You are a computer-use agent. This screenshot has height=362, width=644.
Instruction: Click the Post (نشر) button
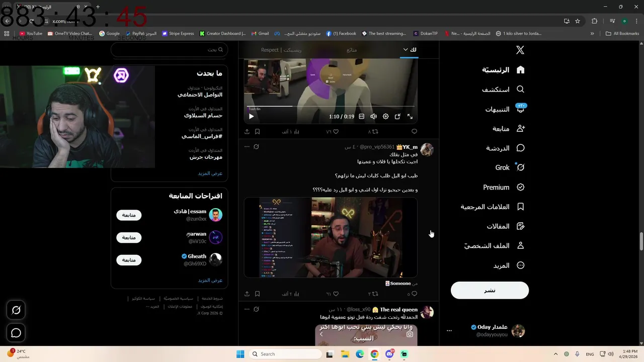pos(490,290)
